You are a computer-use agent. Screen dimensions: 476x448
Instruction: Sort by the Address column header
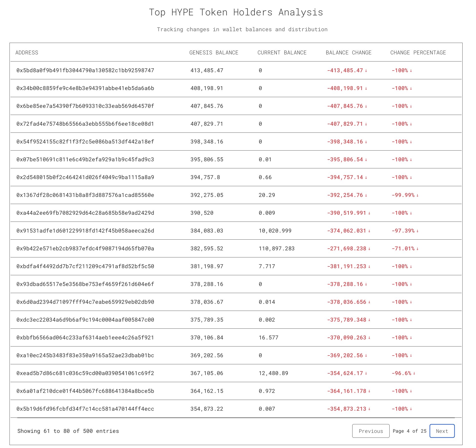27,53
